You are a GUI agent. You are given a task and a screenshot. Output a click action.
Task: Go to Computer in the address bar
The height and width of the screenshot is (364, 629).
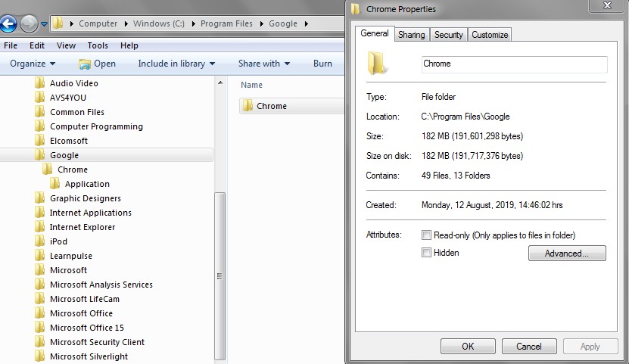(x=98, y=23)
